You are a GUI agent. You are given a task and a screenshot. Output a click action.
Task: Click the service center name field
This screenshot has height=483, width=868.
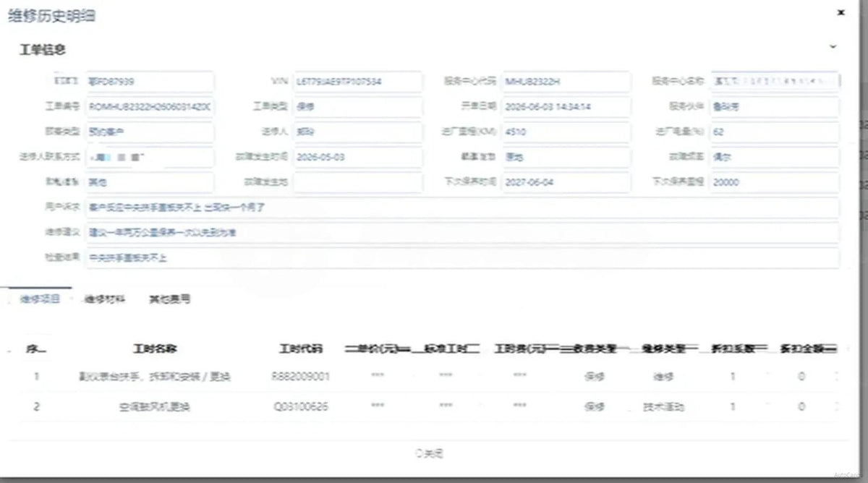775,82
